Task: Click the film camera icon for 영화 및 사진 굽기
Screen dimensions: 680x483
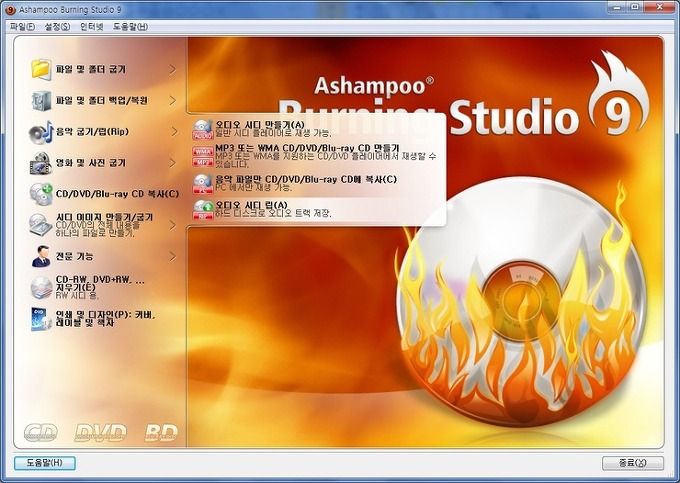Action: (x=41, y=163)
